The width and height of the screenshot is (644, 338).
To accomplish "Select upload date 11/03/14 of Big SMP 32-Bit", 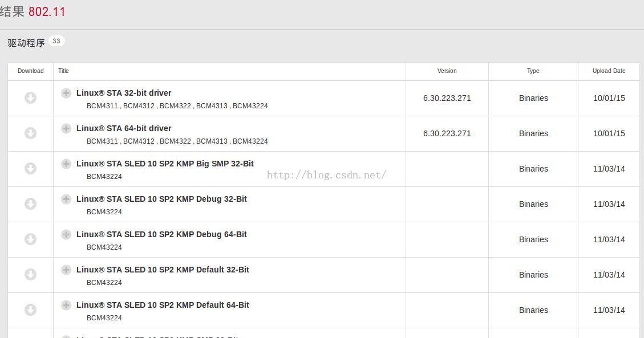I will click(x=609, y=169).
